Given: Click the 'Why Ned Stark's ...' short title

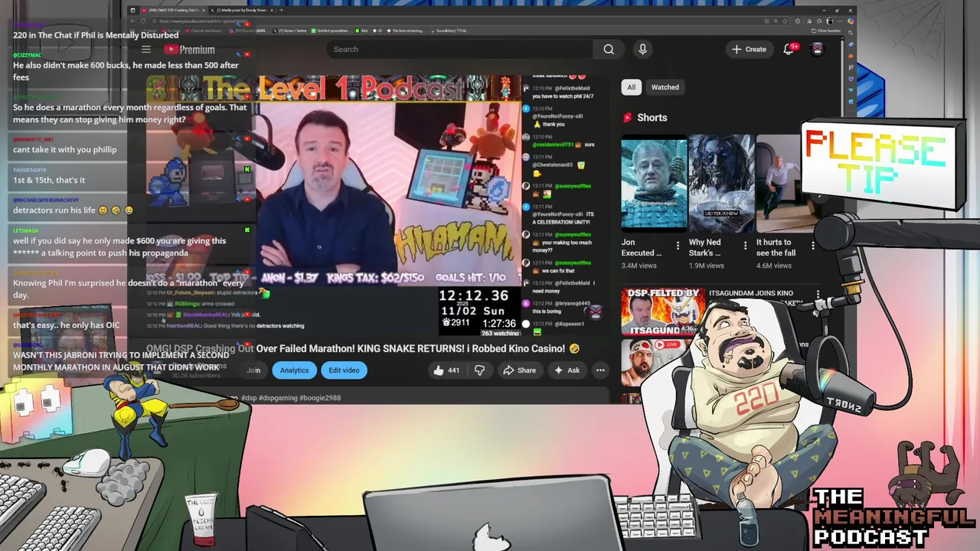Looking at the screenshot, I should (704, 247).
